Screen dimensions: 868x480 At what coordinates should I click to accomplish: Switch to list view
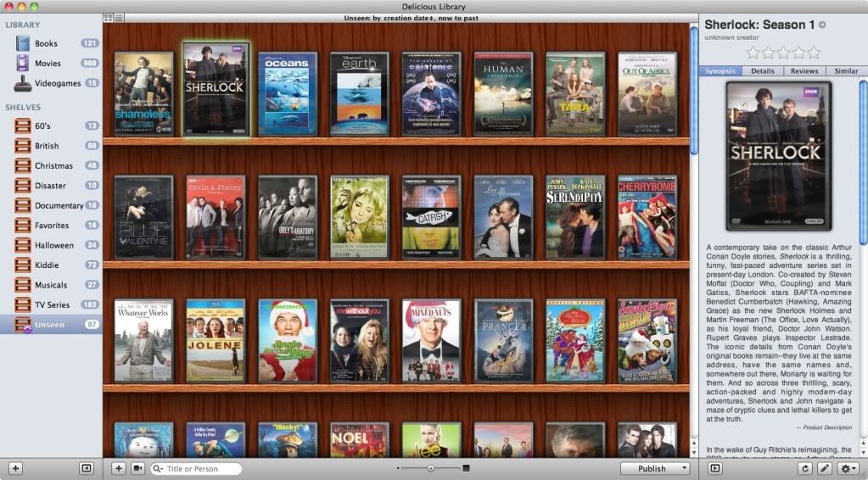click(119, 18)
